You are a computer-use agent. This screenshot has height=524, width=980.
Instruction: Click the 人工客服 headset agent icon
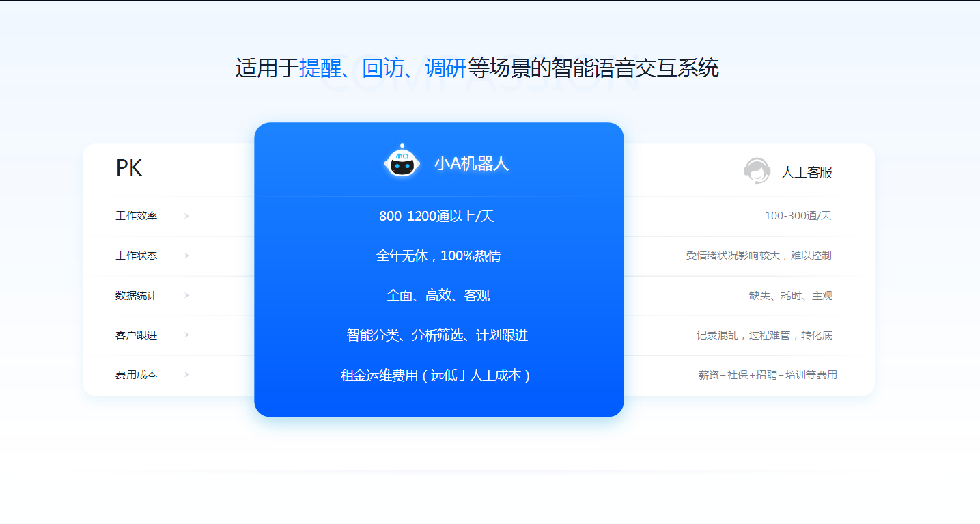[x=757, y=171]
